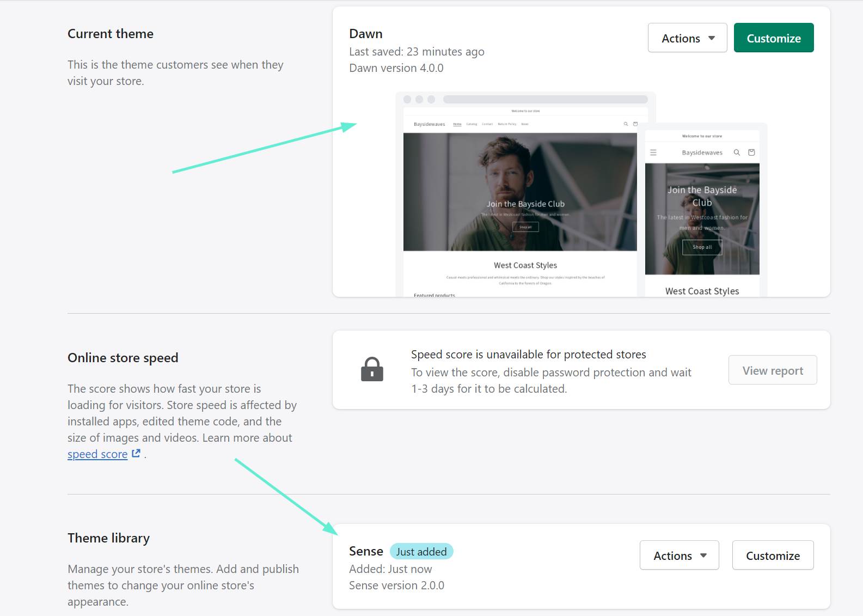Click the Just added badge next to Sense

pyautogui.click(x=421, y=552)
